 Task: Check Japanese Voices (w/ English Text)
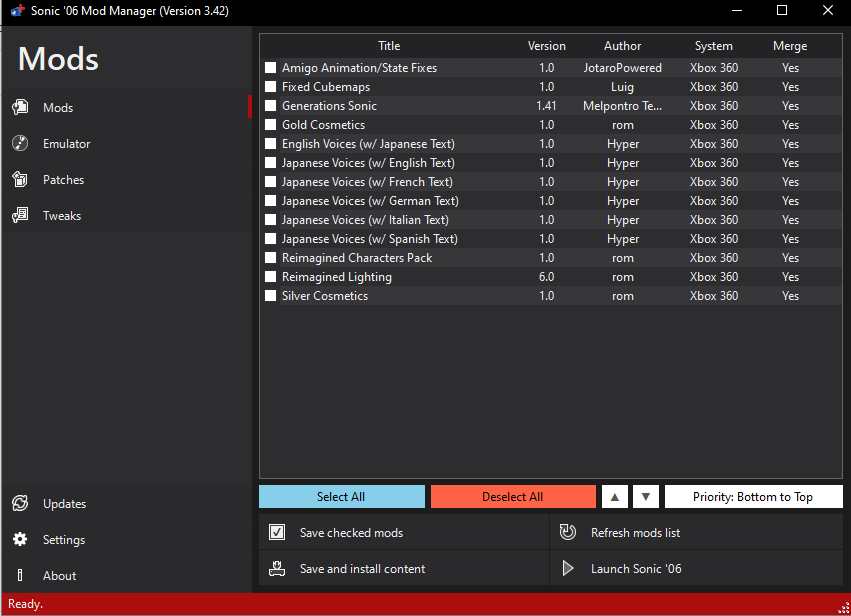270,163
